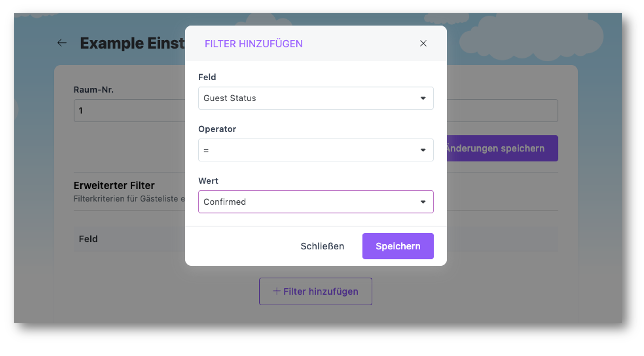Click the Speichern button

[x=398, y=246]
